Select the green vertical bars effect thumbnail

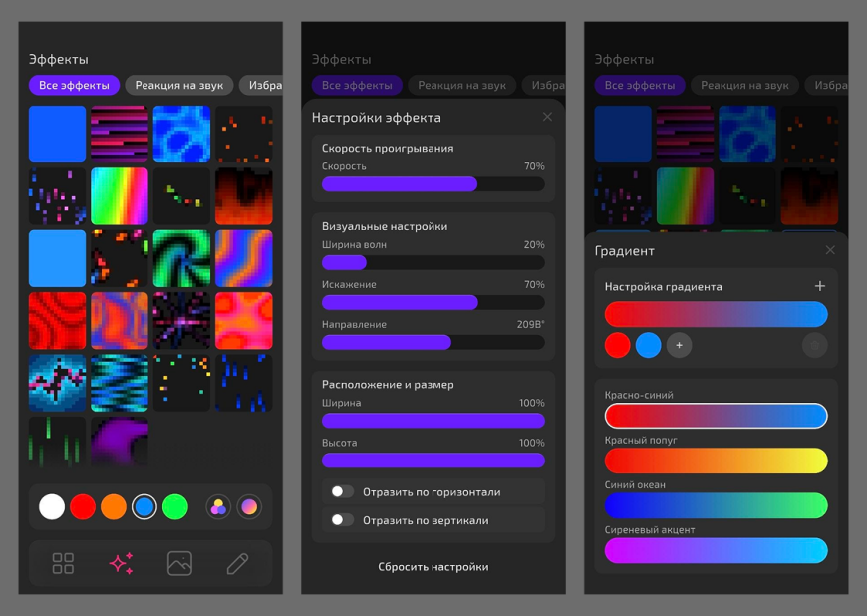point(58,442)
